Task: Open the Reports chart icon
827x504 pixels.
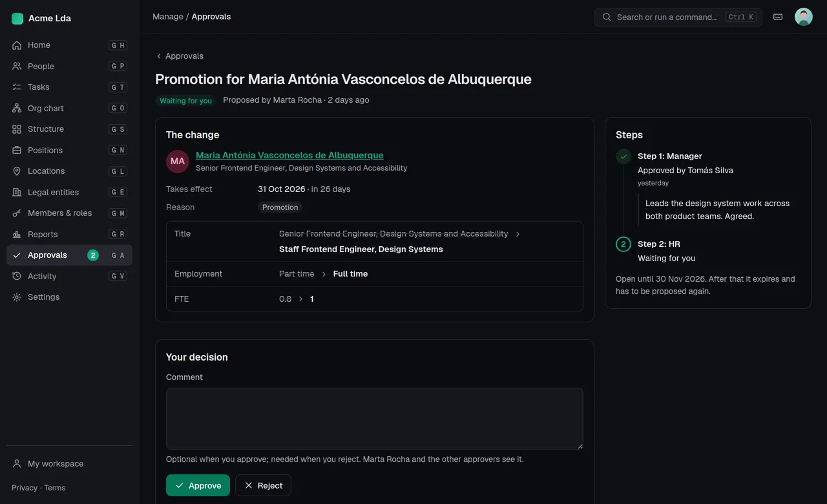Action: [17, 234]
